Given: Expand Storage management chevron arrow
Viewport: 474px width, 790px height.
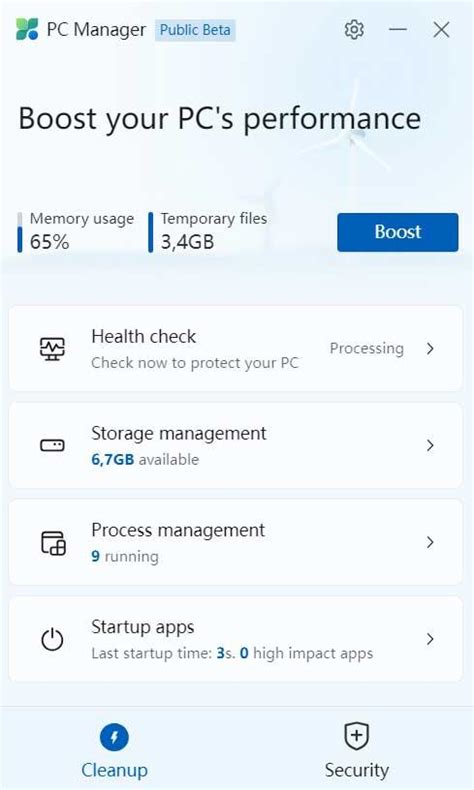Looking at the screenshot, I should (x=430, y=445).
